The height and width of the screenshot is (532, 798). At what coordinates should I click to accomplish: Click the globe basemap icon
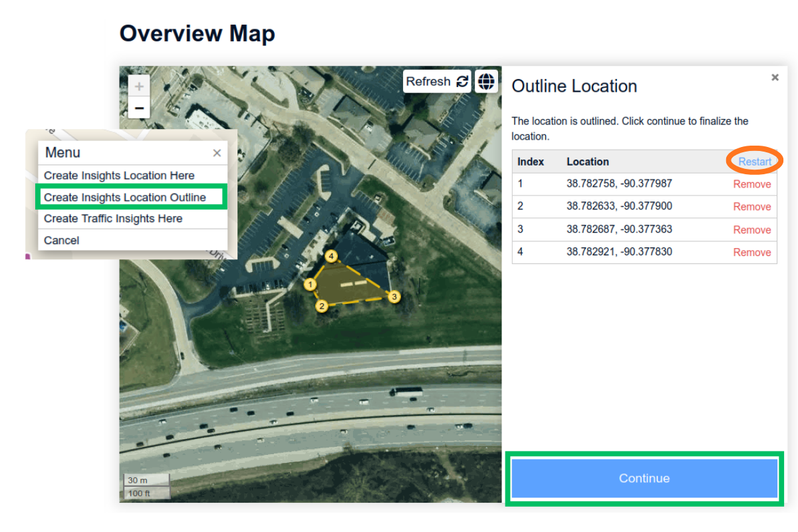pyautogui.click(x=487, y=81)
